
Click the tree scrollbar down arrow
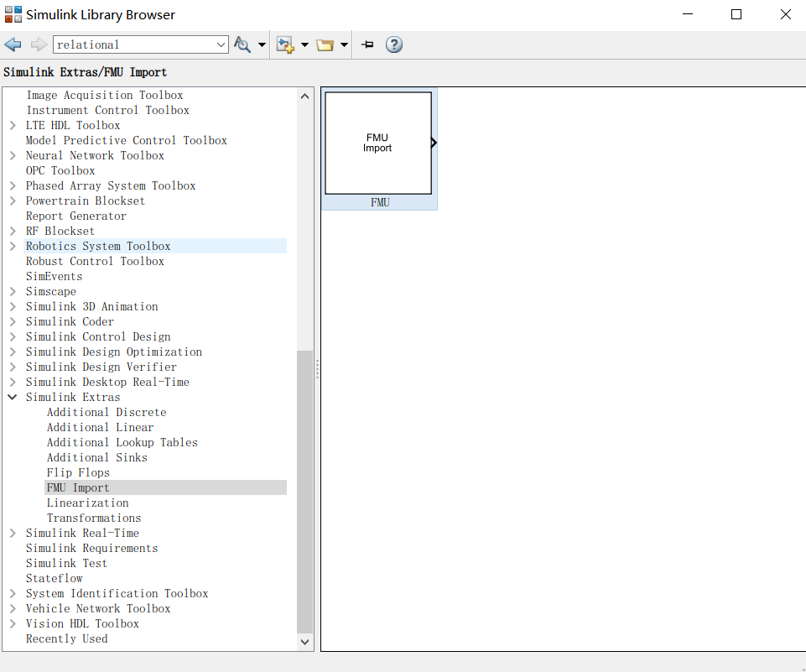pyautogui.click(x=304, y=642)
